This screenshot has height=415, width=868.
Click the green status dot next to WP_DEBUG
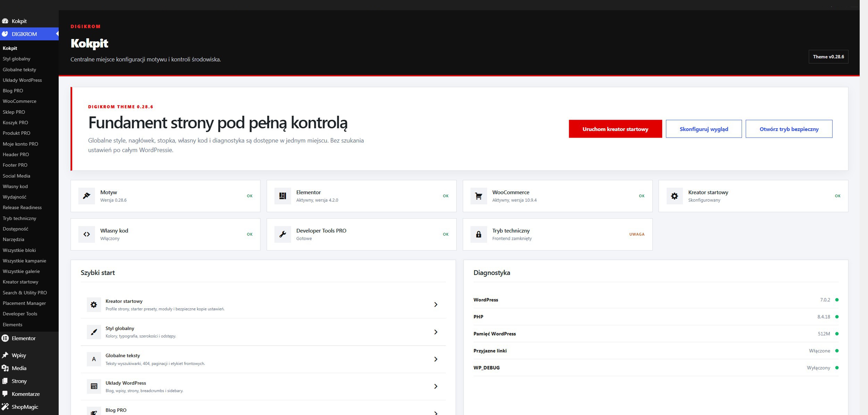click(837, 368)
